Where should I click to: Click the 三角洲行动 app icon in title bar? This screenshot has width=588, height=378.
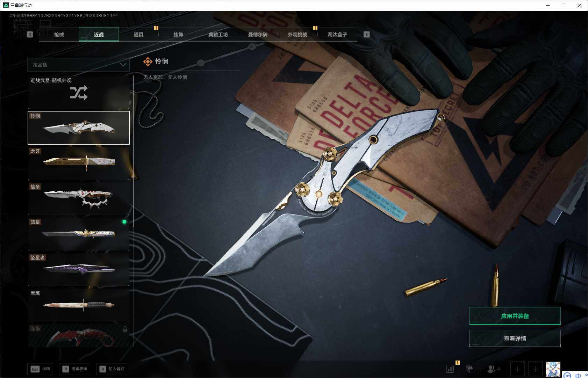6,5
